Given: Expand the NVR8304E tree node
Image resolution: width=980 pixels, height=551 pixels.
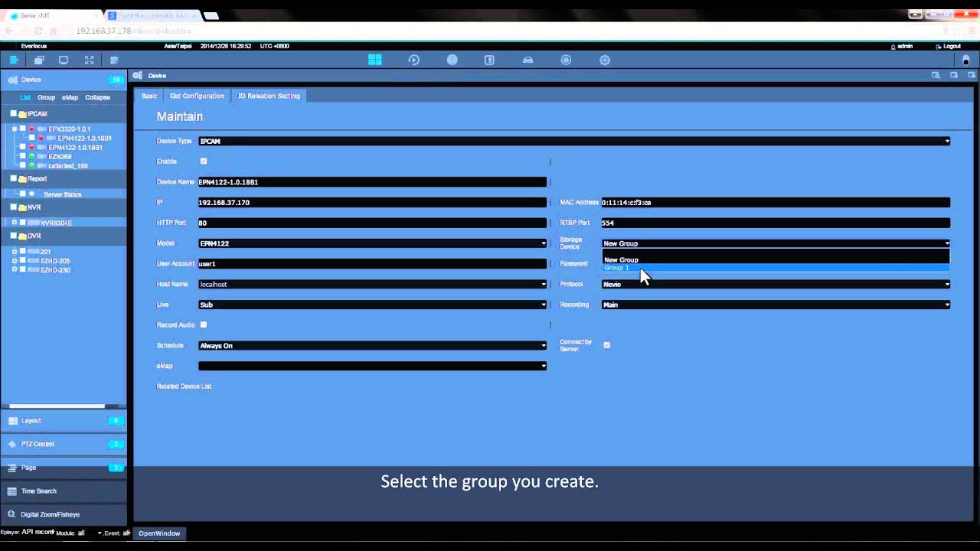Looking at the screenshot, I should pos(14,223).
